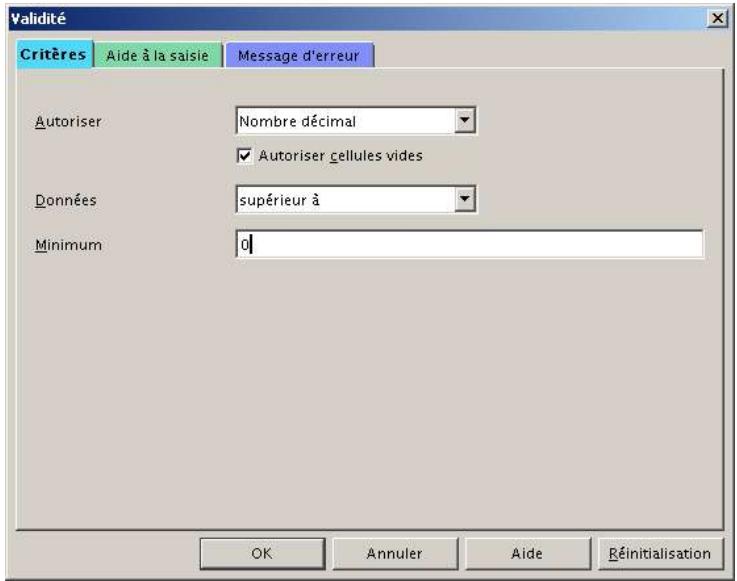
Task: Click the Données label
Action: coord(66,200)
